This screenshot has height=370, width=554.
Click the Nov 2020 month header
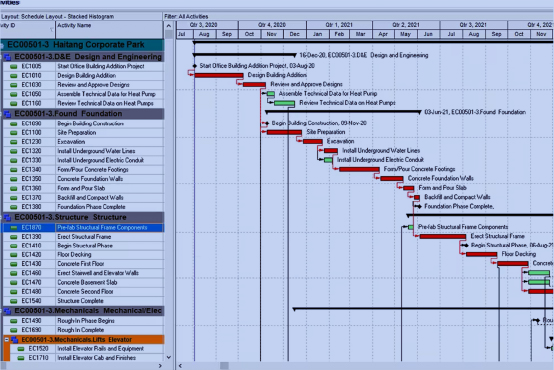[x=271, y=34]
